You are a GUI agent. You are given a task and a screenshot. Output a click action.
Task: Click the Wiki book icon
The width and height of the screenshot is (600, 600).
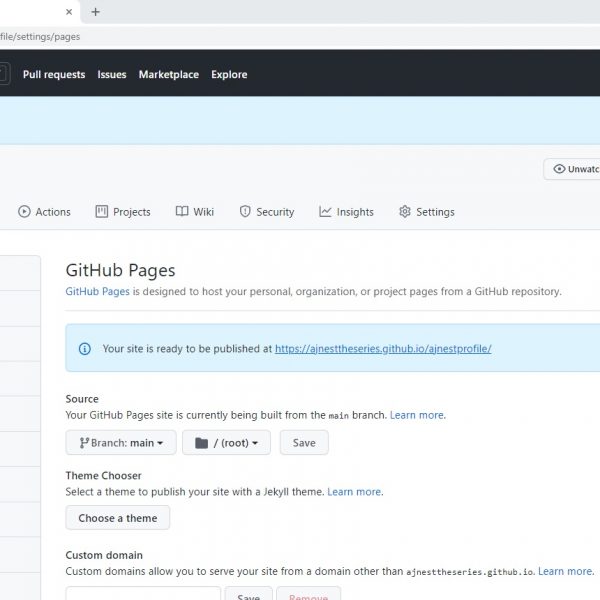(x=182, y=212)
